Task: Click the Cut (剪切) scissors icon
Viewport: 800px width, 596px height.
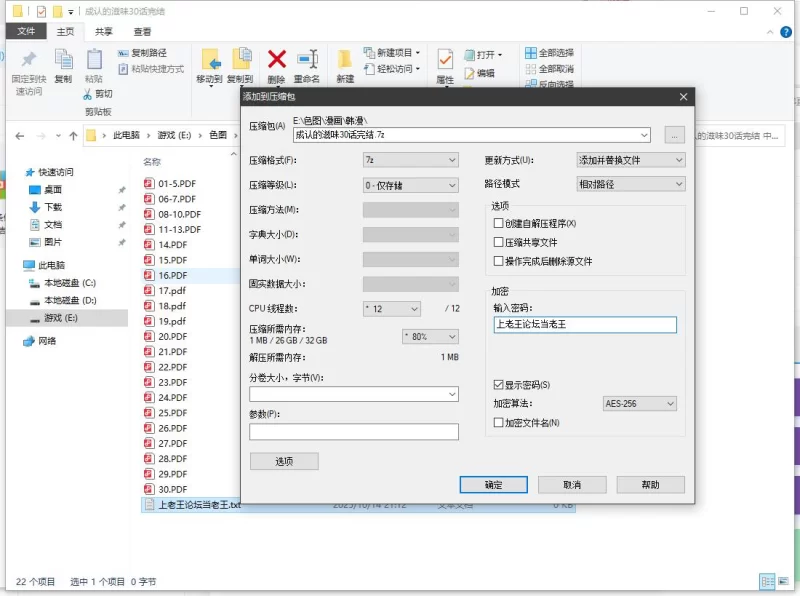Action: point(89,94)
